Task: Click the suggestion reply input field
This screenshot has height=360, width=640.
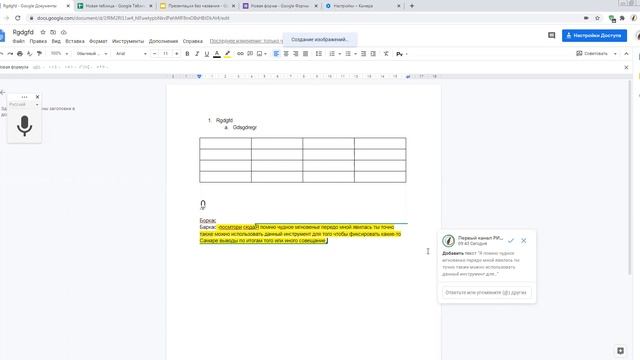Action: pyautogui.click(x=487, y=292)
